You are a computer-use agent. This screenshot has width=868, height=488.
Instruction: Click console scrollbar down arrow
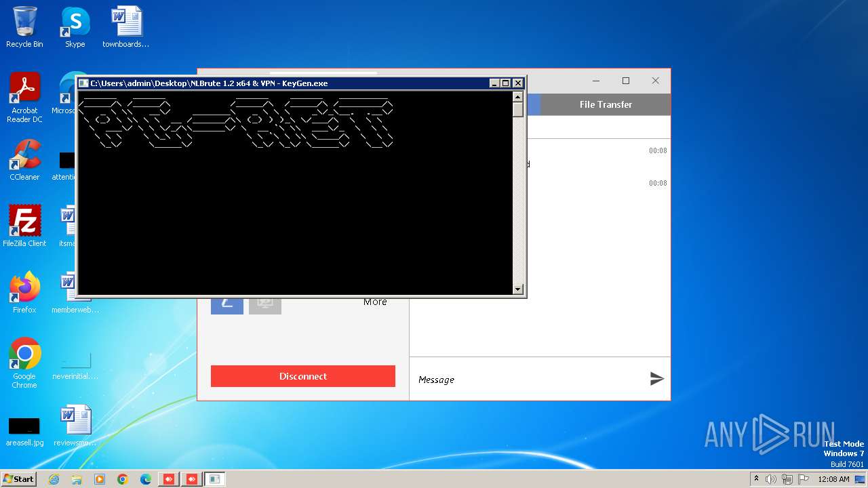coord(518,289)
